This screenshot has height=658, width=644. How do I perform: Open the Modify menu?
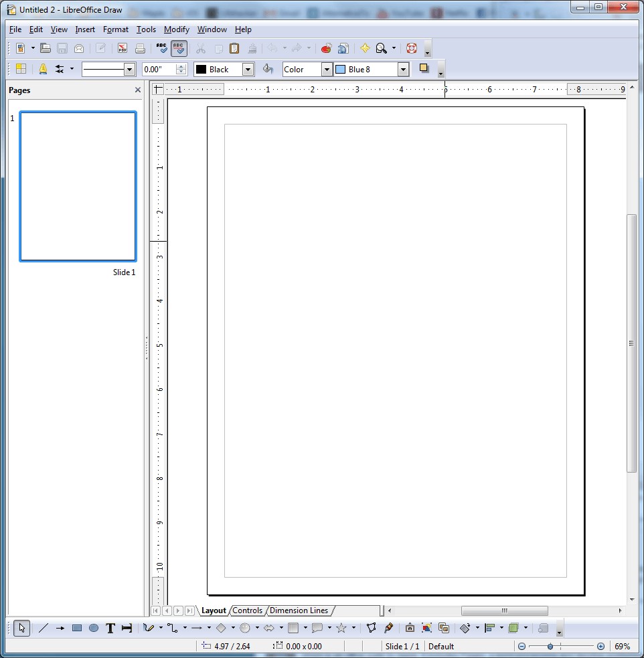pyautogui.click(x=176, y=29)
